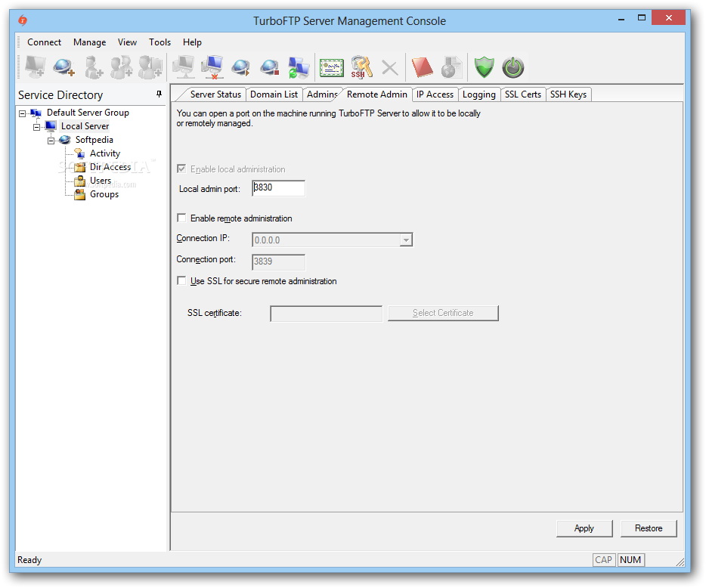Click the grayed connect-to-server monitor icon
The width and height of the screenshot is (706, 588).
(x=184, y=67)
